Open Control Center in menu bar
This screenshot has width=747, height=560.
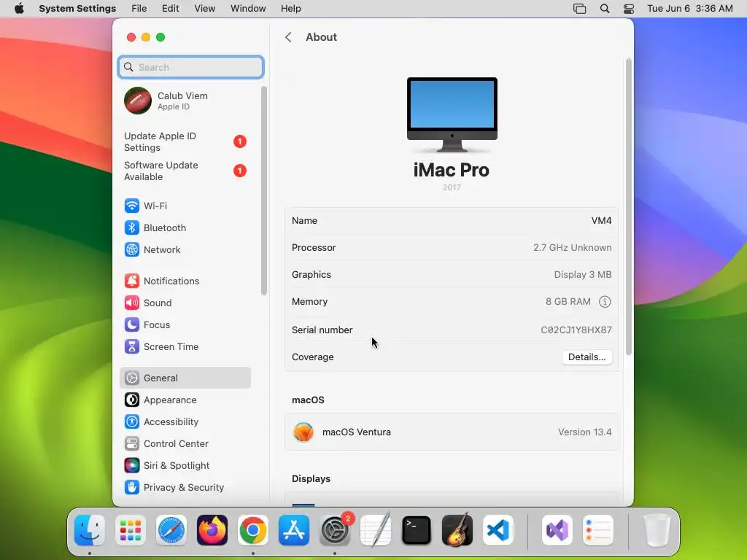629,9
